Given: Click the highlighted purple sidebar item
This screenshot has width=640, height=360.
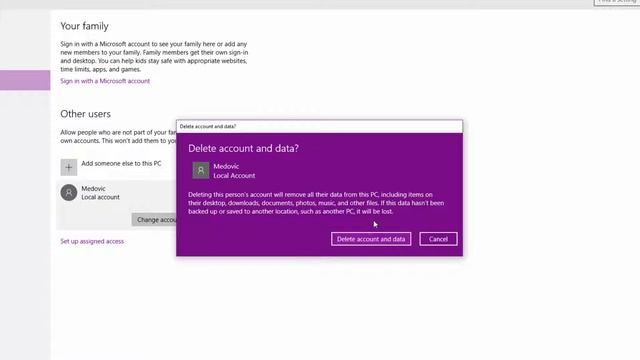Looking at the screenshot, I should (25, 80).
